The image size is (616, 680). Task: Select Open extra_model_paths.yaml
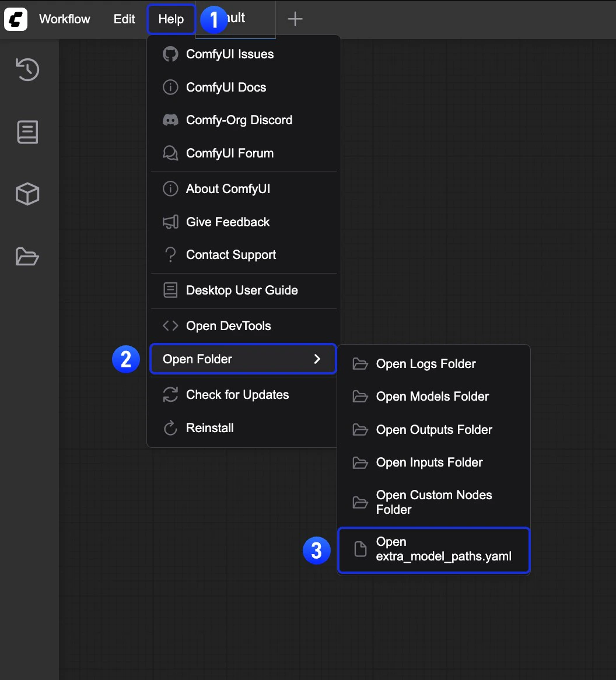[x=433, y=549]
